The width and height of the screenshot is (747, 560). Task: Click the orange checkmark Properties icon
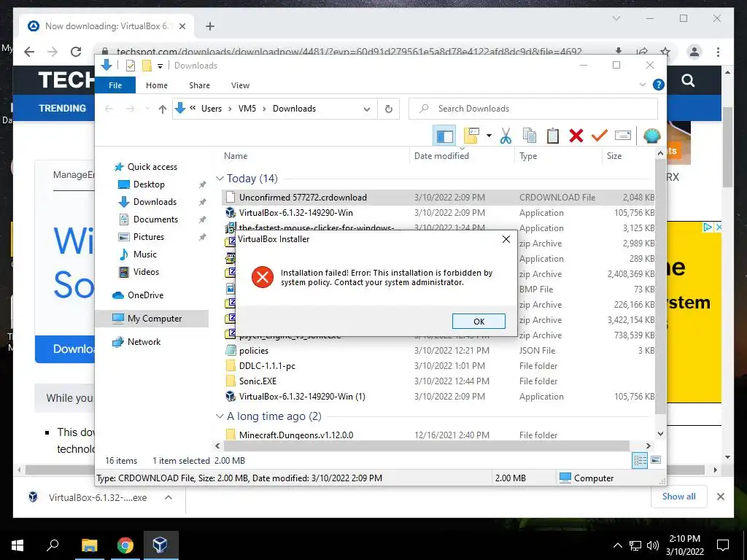coord(600,136)
